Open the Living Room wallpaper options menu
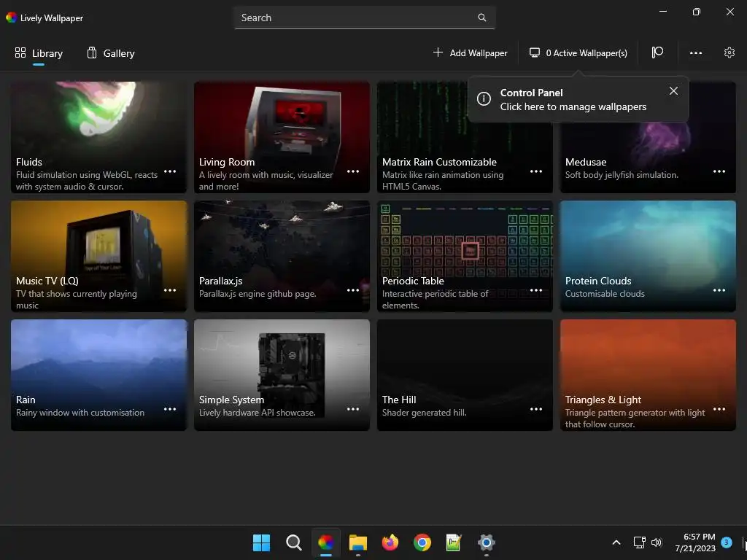Image resolution: width=747 pixels, height=560 pixels. (353, 171)
